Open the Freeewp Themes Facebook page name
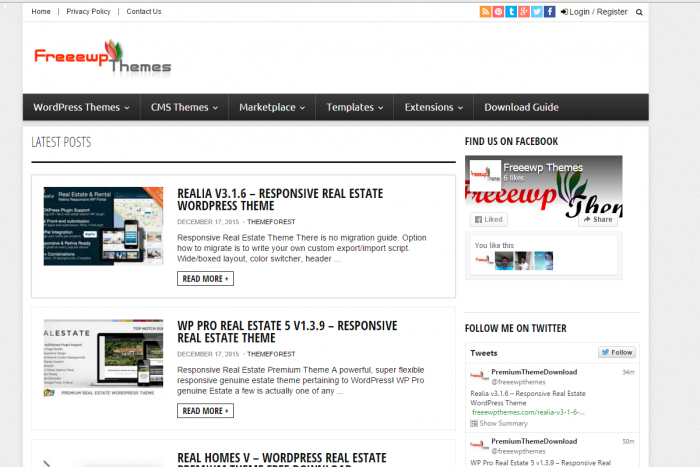 point(543,168)
